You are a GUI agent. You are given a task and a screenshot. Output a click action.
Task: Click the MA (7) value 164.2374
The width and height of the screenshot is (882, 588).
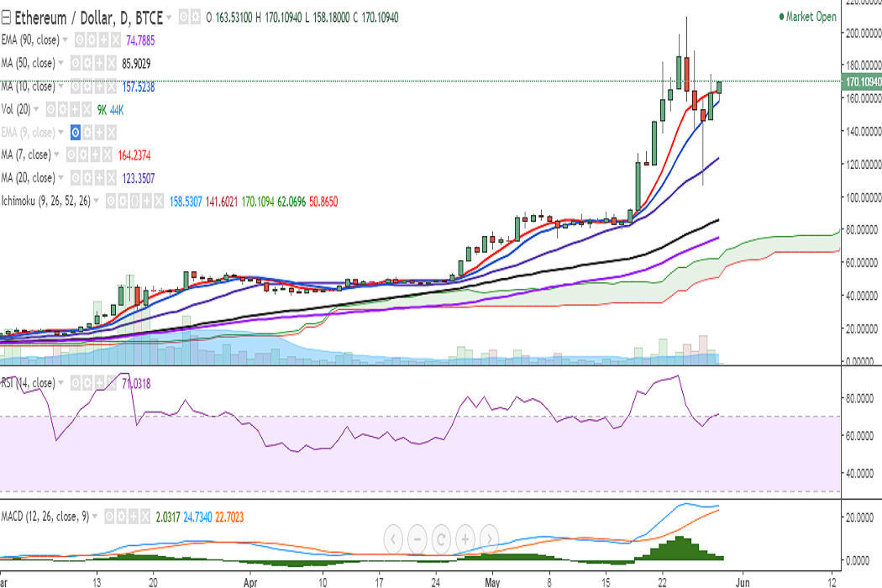(134, 155)
